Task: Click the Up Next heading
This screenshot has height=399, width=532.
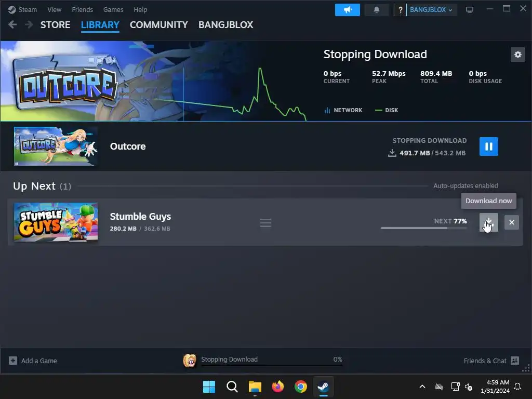Action: [34, 187]
